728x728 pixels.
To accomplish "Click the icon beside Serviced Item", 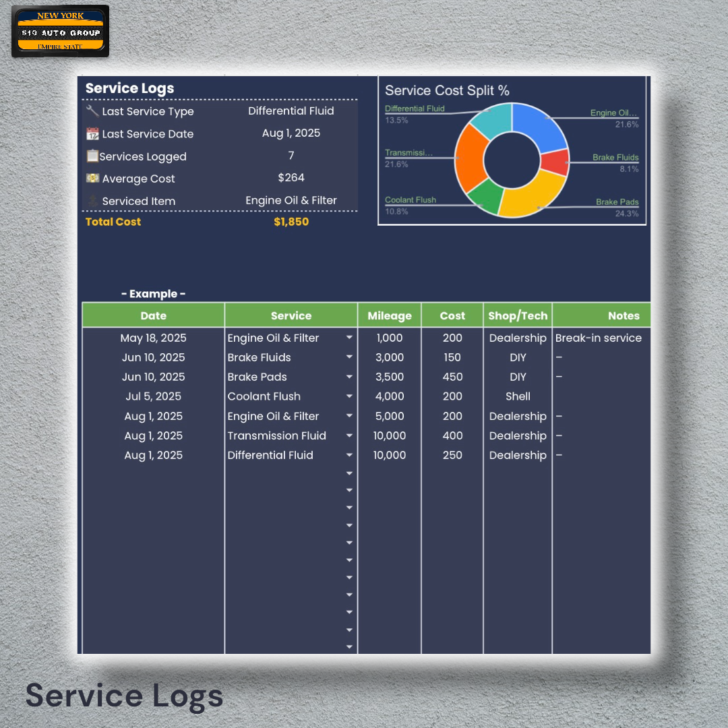I will pos(92,200).
